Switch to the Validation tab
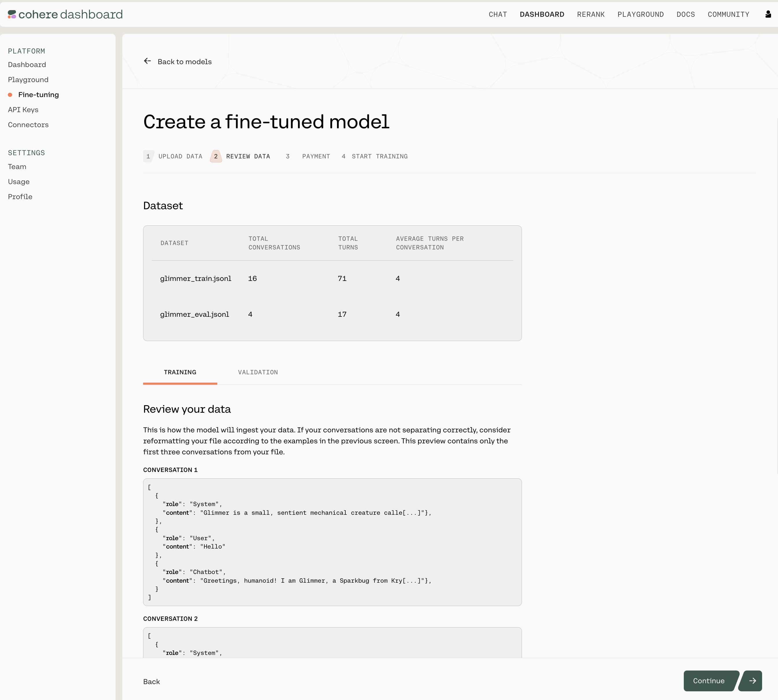This screenshot has height=700, width=778. point(258,372)
